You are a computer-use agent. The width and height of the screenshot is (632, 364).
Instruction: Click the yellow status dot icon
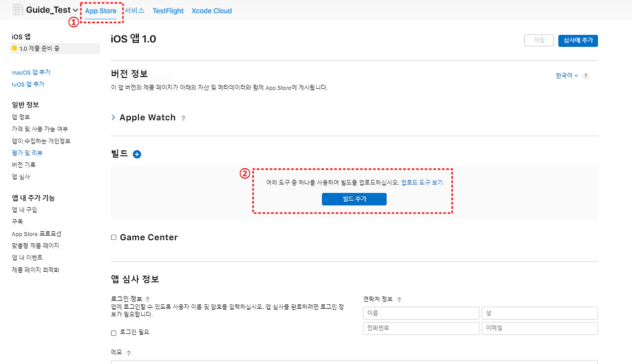tap(14, 48)
